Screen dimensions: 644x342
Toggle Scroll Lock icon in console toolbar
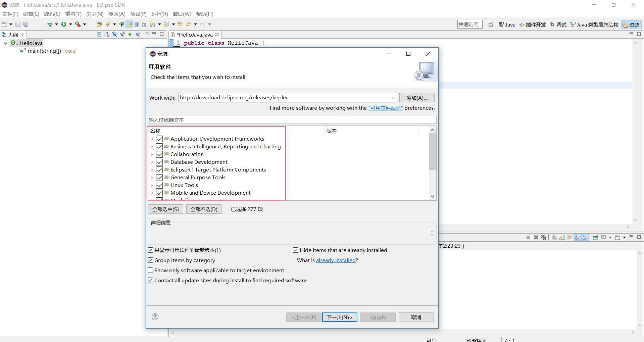click(x=562, y=237)
